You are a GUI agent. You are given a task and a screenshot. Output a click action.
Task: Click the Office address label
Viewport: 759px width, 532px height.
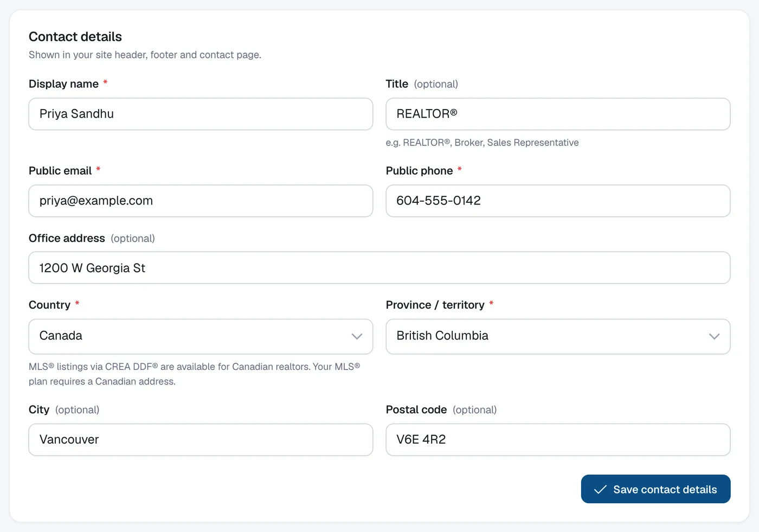pyautogui.click(x=67, y=239)
